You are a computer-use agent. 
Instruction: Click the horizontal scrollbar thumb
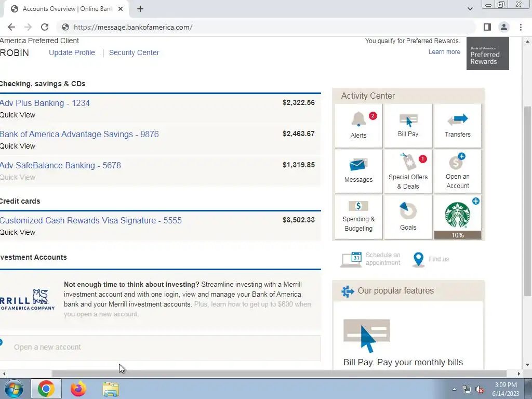[279, 374]
